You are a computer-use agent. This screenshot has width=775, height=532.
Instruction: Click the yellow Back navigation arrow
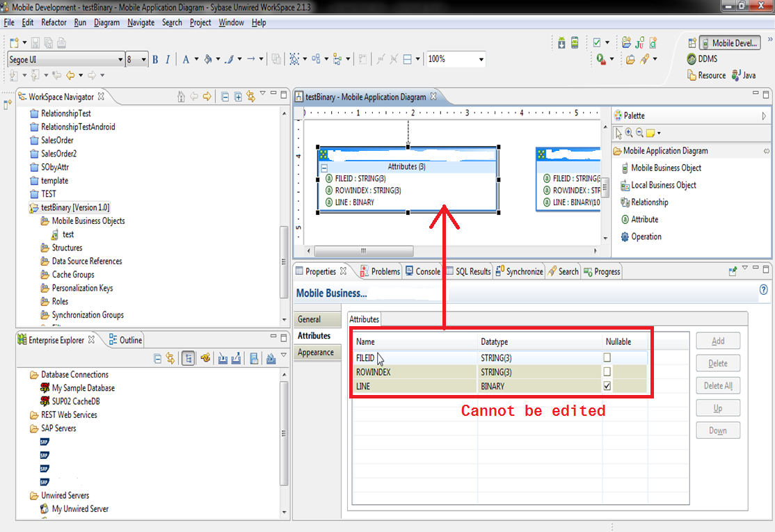(x=70, y=76)
